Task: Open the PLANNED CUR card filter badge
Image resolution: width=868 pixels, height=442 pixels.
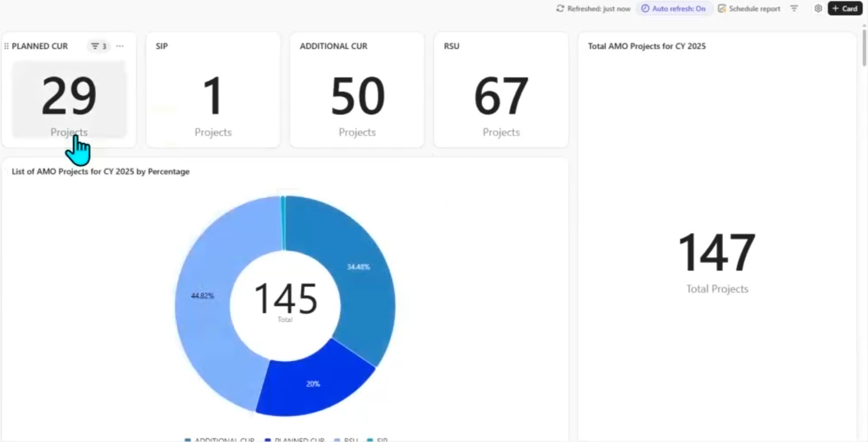Action: tap(99, 46)
